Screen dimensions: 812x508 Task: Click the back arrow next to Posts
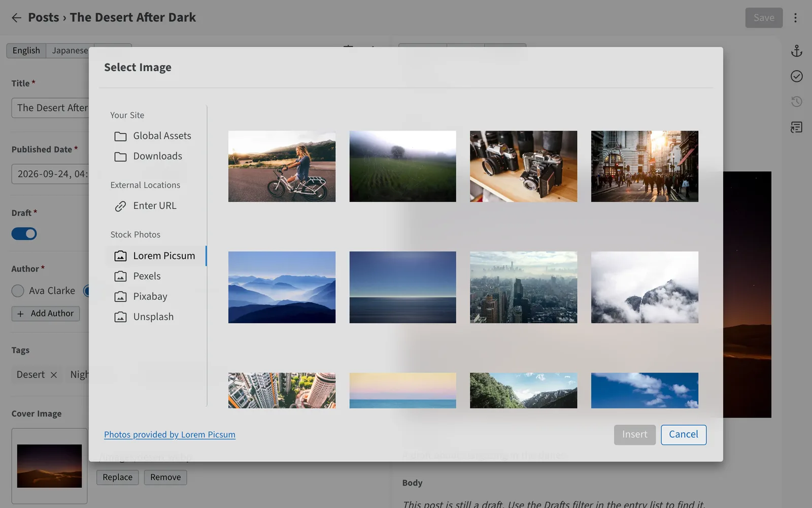16,18
